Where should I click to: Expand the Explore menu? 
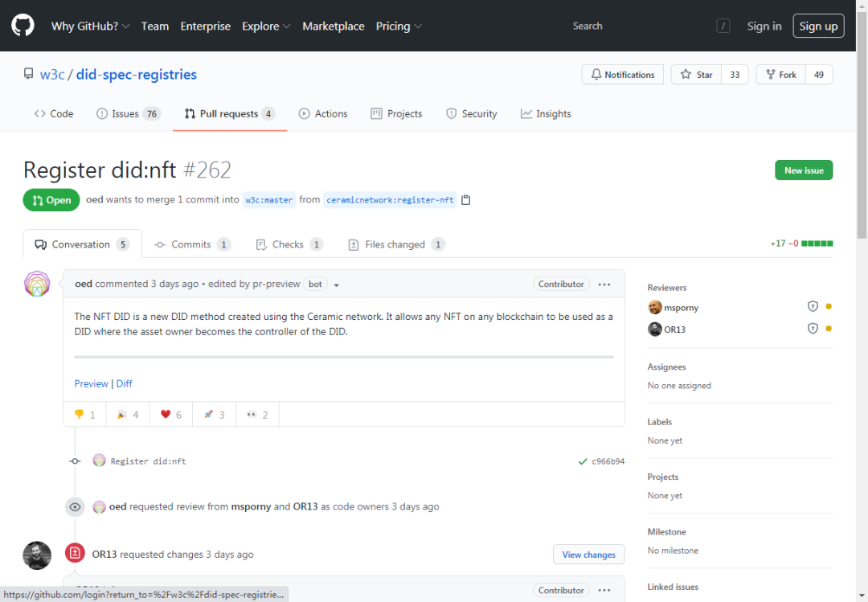(x=266, y=26)
